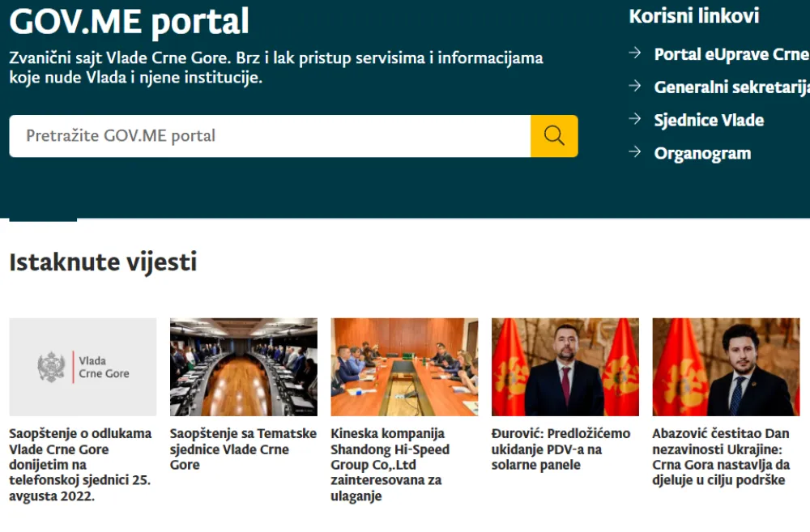The height and width of the screenshot is (532, 810).
Task: Open Đurović ukidanje PDV-a headline
Action: [x=561, y=449]
